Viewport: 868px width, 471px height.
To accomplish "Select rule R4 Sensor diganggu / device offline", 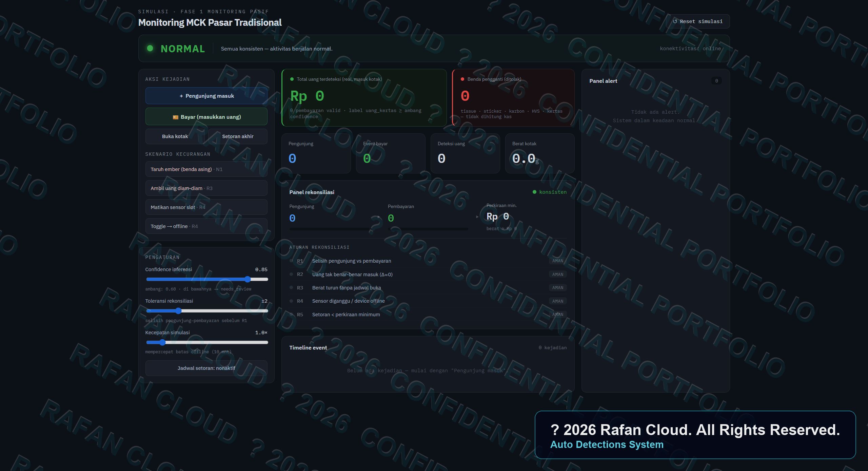I will [x=428, y=301].
